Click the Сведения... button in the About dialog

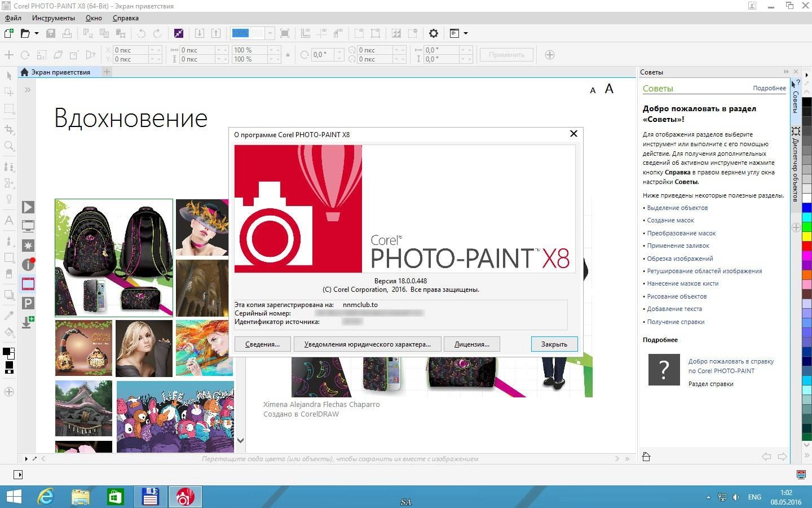pos(262,344)
